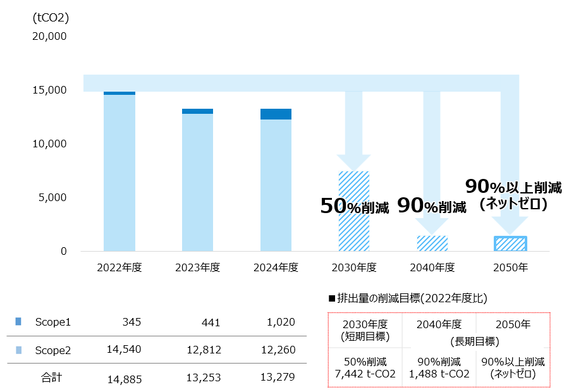Select the 2023年度 light blue Scope2 bar
This screenshot has height=392, width=569.
coord(197,182)
